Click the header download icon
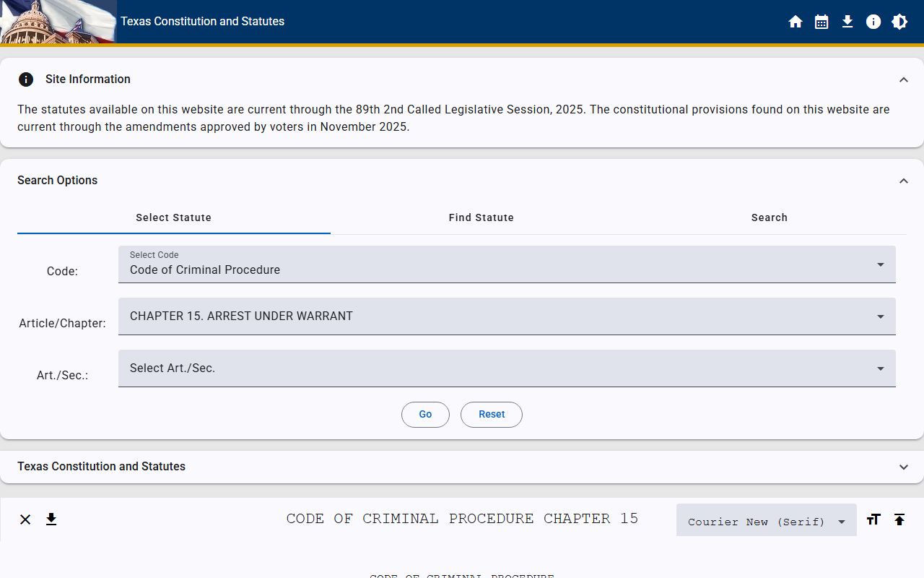 847,22
